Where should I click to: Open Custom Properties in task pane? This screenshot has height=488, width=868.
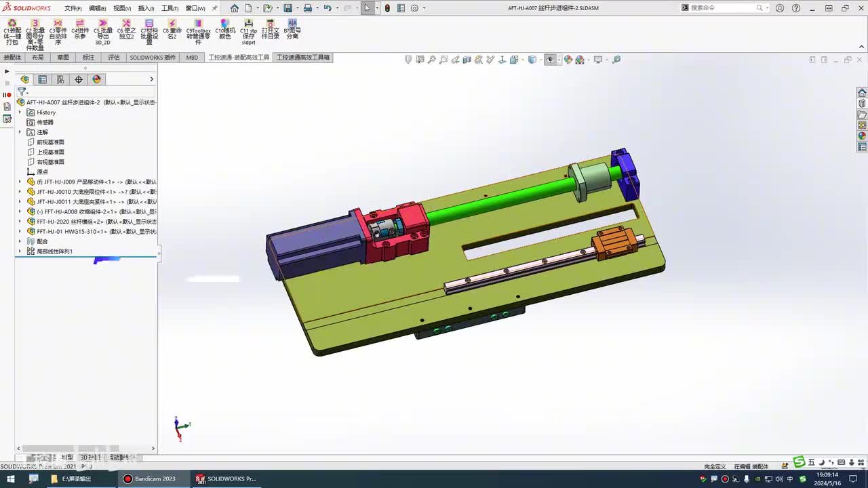coord(862,147)
